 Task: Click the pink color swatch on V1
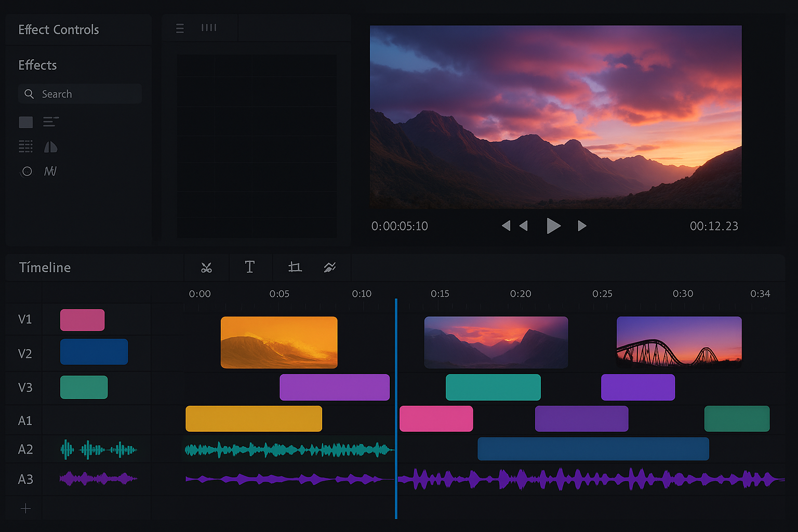(x=82, y=320)
